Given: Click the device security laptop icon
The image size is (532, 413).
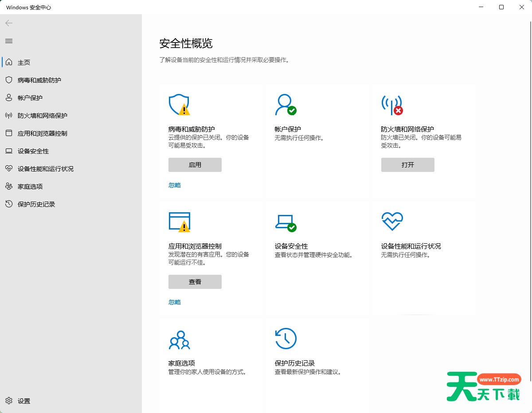Looking at the screenshot, I should (285, 222).
